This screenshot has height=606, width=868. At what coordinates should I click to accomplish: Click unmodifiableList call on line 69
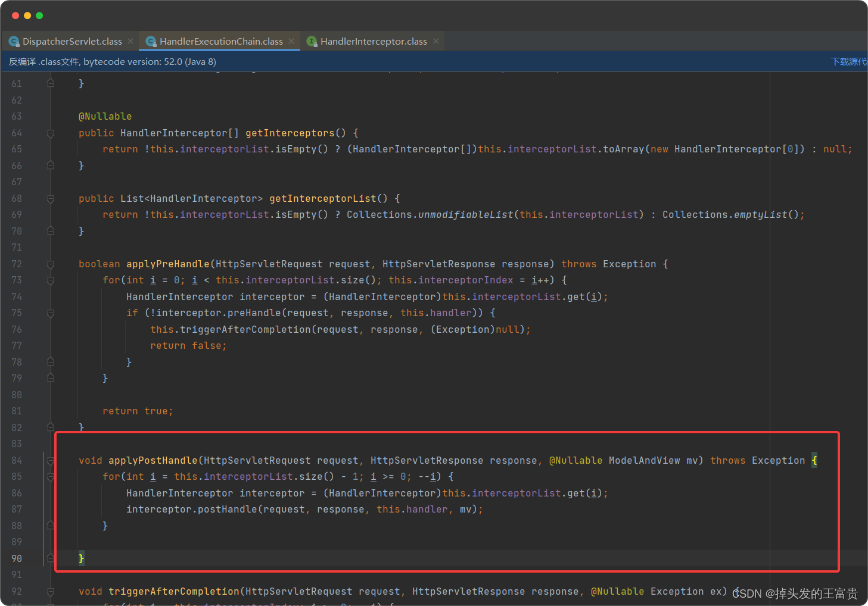pos(466,214)
